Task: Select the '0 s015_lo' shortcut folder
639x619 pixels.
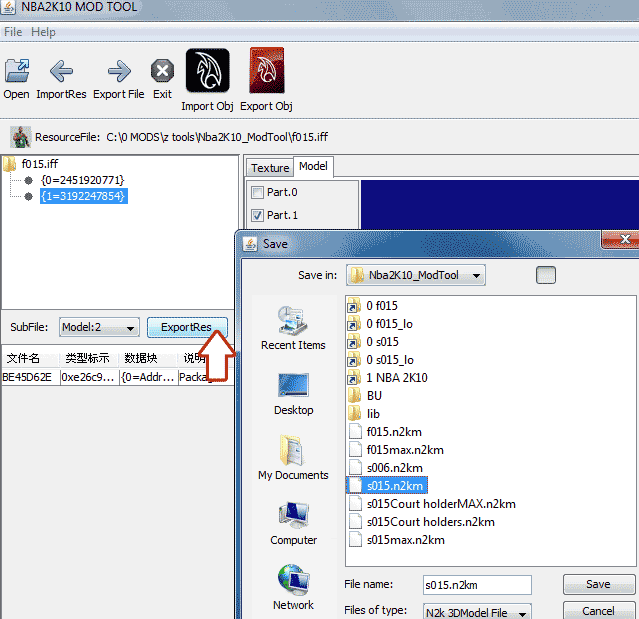Action: [x=381, y=360]
